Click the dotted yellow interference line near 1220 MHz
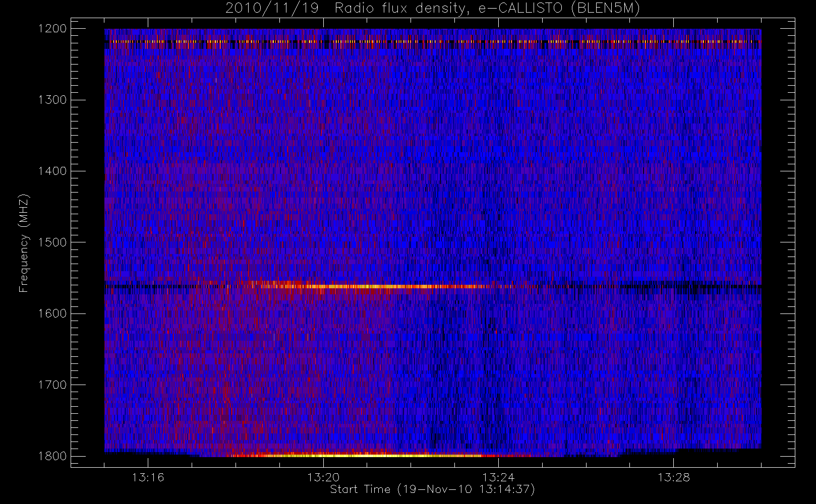Screen dimensions: 816x504 pos(433,41)
